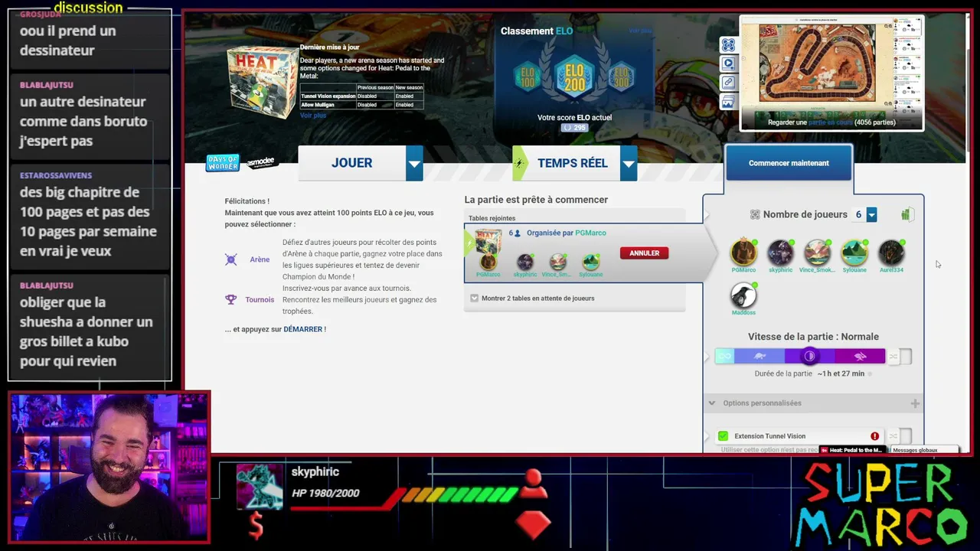Viewport: 980px width, 551px height.
Task: Click Aurel334's avatar in the players panel
Action: click(x=891, y=253)
